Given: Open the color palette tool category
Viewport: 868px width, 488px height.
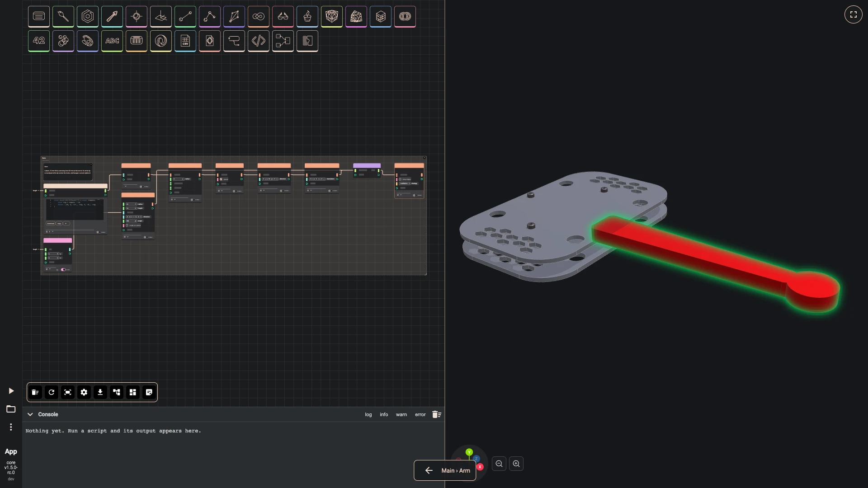Looking at the screenshot, I should [88, 41].
